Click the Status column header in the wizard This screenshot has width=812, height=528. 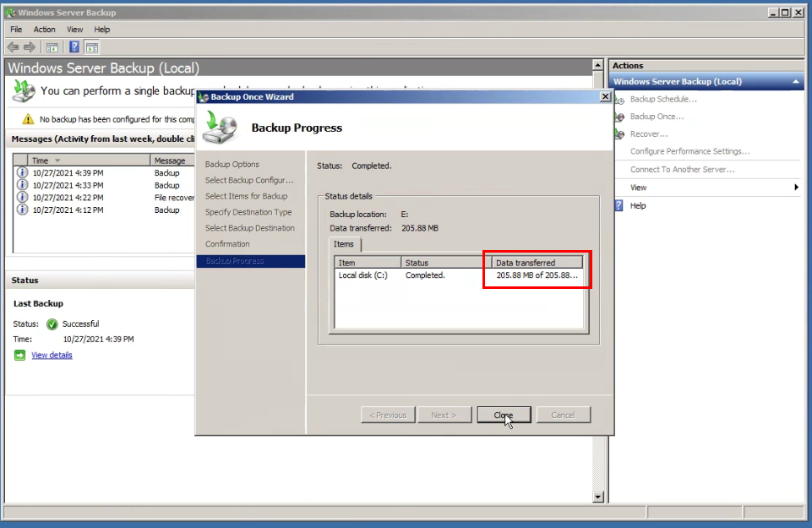click(x=446, y=263)
